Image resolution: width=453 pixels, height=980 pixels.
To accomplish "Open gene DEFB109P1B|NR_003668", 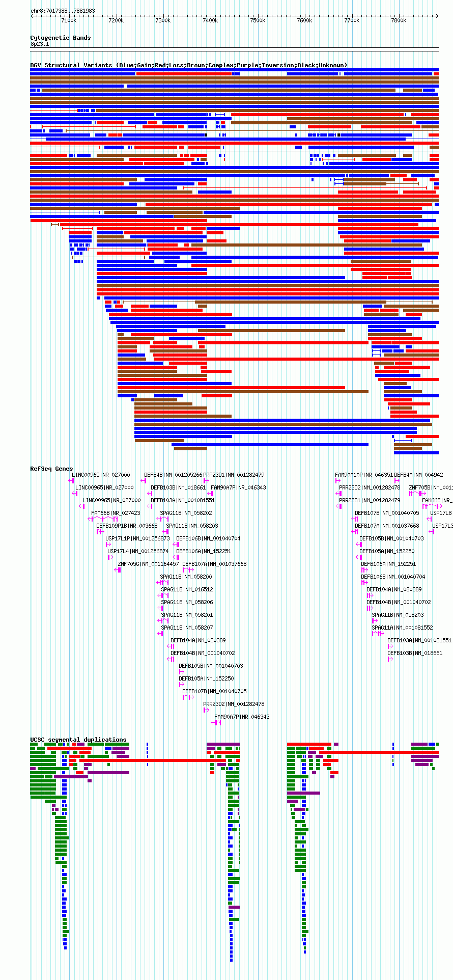I will tap(127, 526).
